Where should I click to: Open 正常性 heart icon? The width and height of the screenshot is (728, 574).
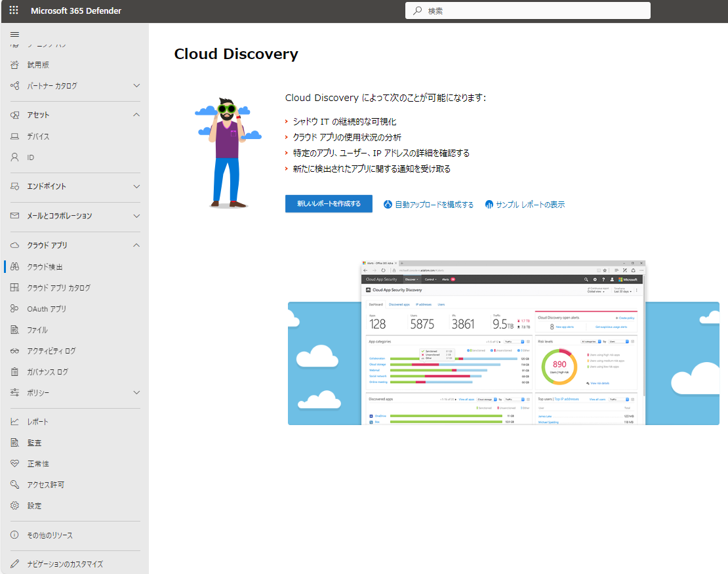coord(15,464)
